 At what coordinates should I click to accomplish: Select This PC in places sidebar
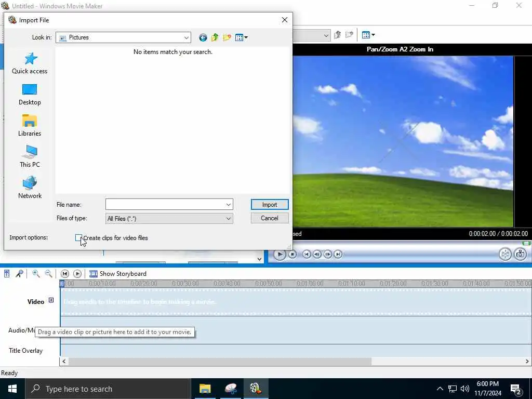tap(30, 157)
